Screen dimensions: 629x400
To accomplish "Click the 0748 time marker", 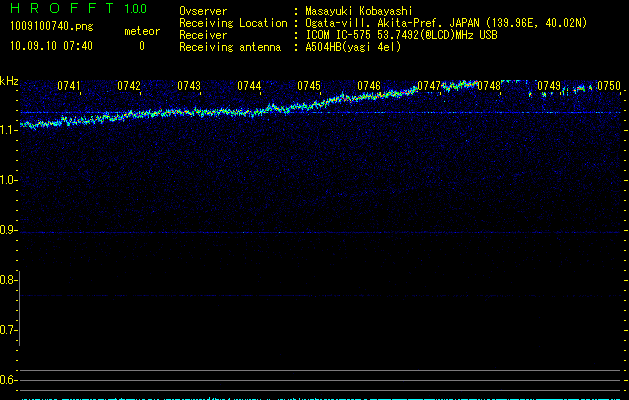I will (x=489, y=86).
